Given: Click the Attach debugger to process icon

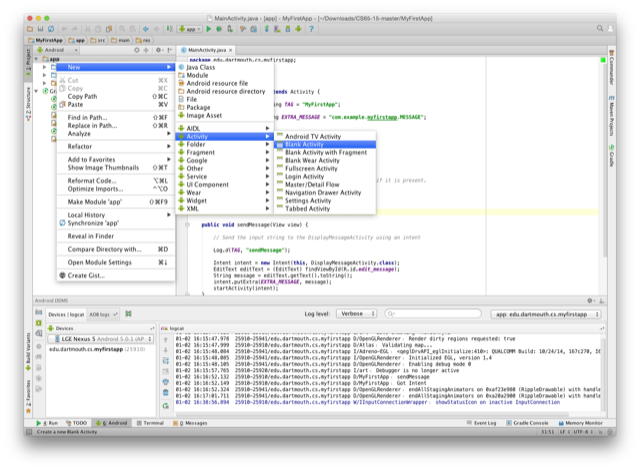Looking at the screenshot, I should pos(230,29).
